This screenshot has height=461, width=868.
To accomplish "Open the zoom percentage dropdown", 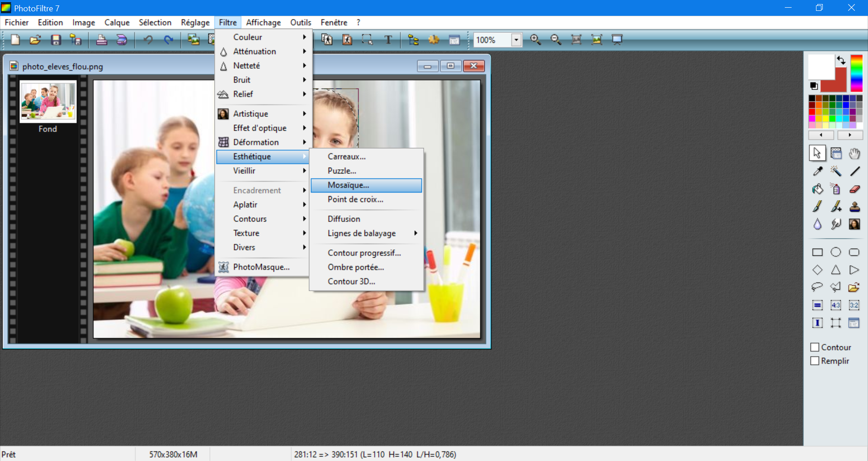I will (x=516, y=40).
